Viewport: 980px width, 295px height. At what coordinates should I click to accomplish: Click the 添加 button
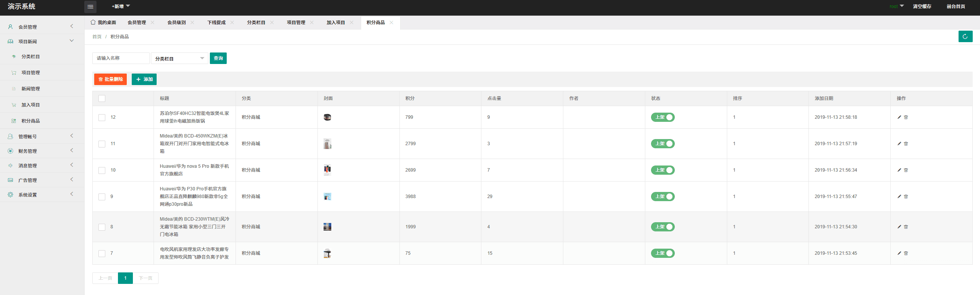click(x=144, y=79)
